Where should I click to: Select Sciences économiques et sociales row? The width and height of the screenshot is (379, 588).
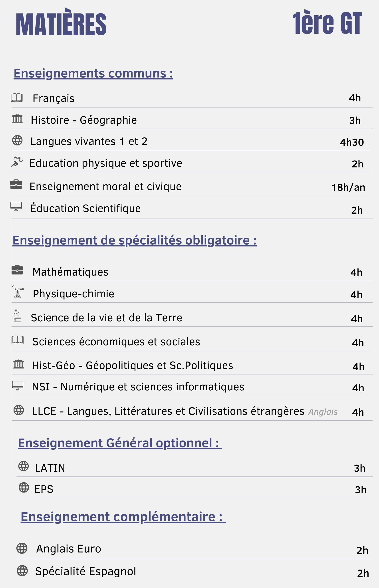coord(192,341)
